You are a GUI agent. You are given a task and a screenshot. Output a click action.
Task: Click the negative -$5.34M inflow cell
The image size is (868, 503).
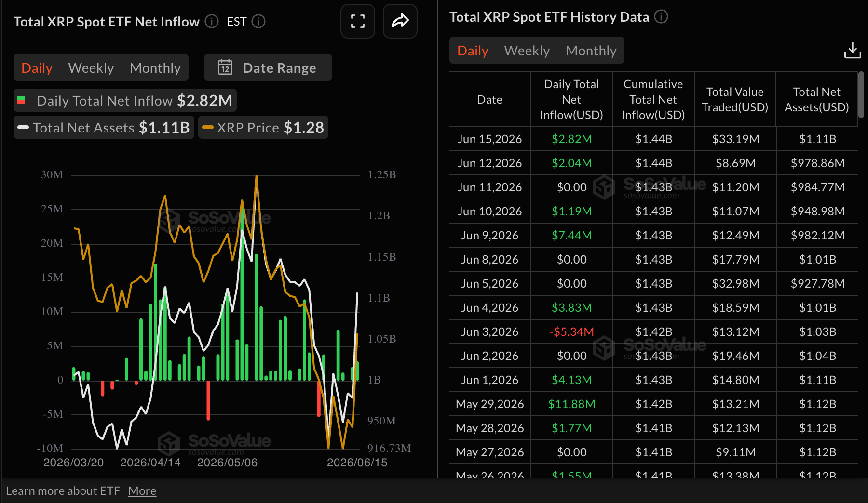pos(572,332)
